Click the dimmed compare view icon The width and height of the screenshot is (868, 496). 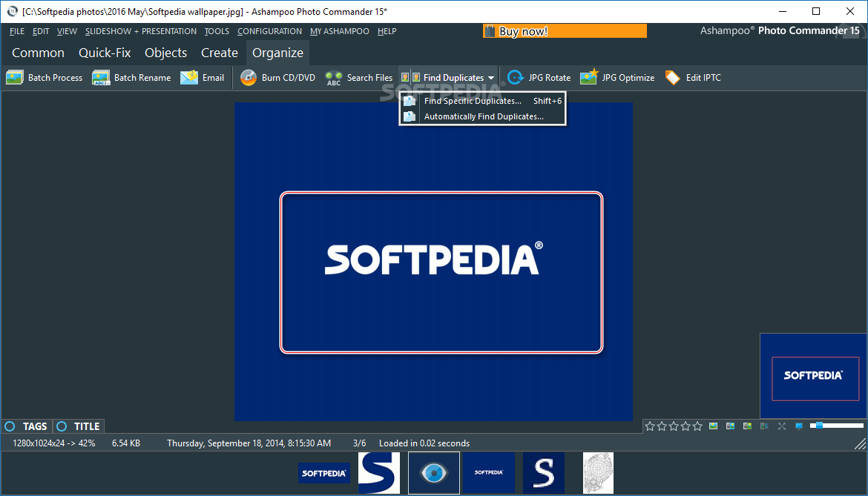[x=764, y=426]
